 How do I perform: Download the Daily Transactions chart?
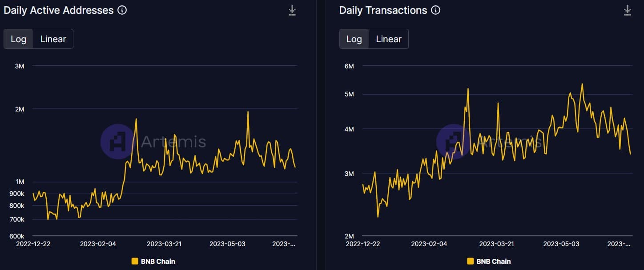(x=628, y=10)
